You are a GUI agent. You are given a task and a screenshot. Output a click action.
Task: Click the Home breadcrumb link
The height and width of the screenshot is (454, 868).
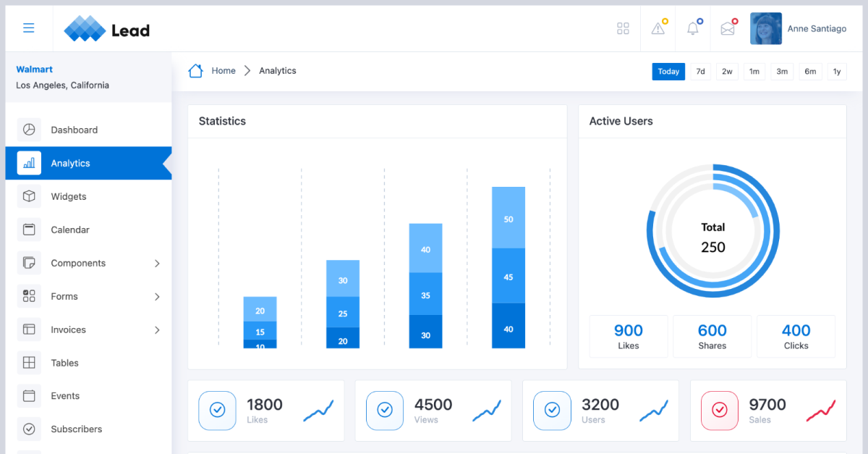(223, 70)
